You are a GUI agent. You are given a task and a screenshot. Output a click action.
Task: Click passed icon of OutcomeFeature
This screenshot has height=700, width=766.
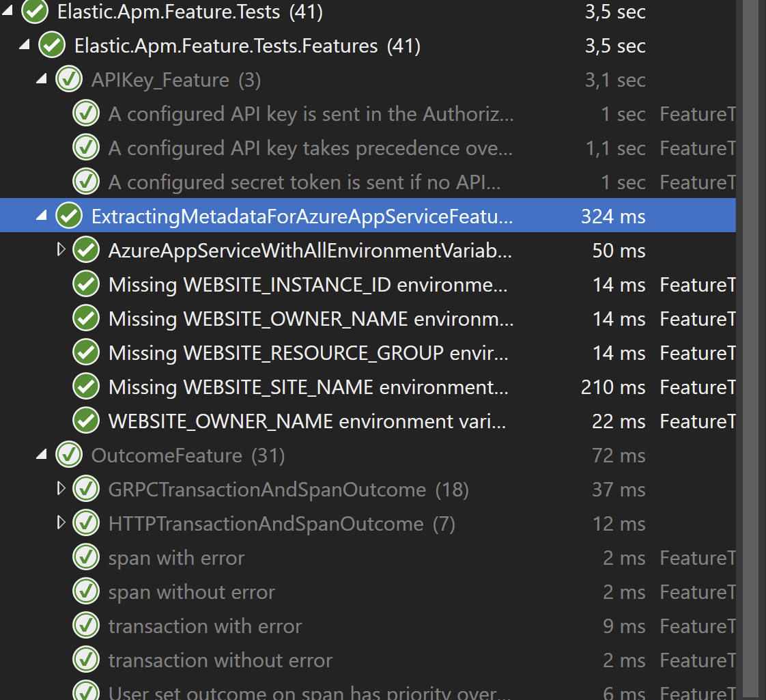click(69, 455)
